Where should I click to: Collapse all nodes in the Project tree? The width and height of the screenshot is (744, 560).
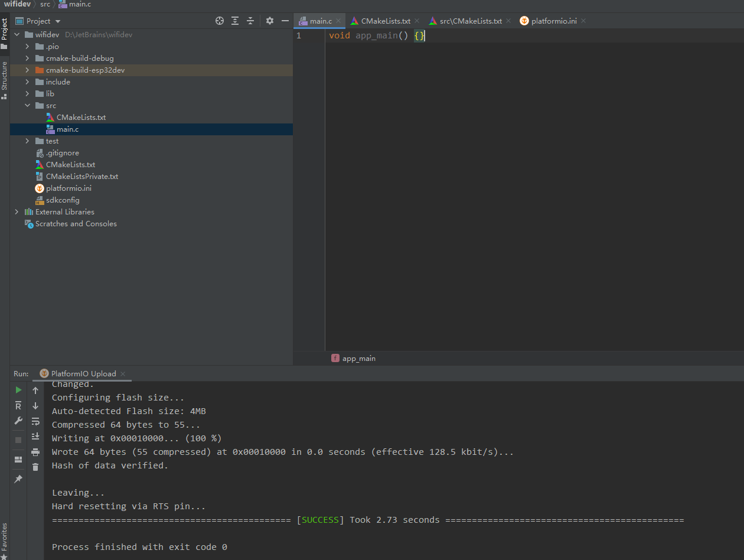point(250,21)
